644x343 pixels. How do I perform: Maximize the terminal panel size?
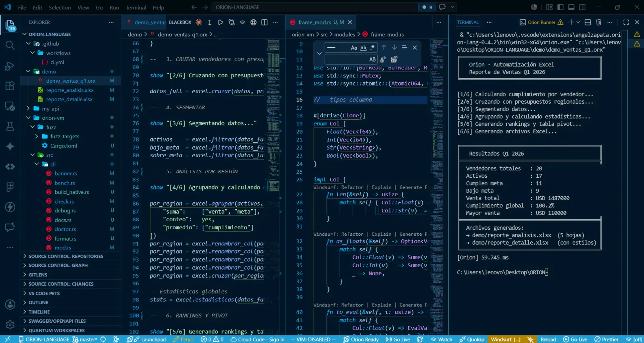click(x=626, y=22)
